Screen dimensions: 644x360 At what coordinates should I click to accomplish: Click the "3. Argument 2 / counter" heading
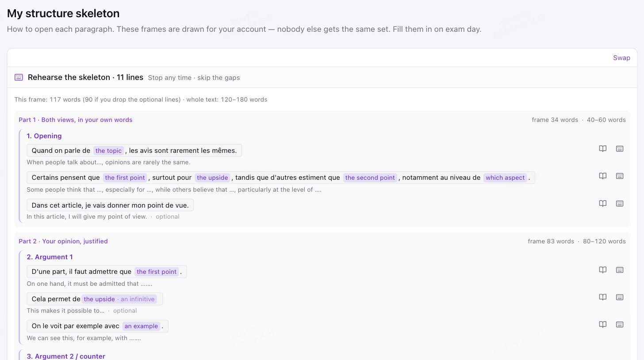click(x=66, y=356)
